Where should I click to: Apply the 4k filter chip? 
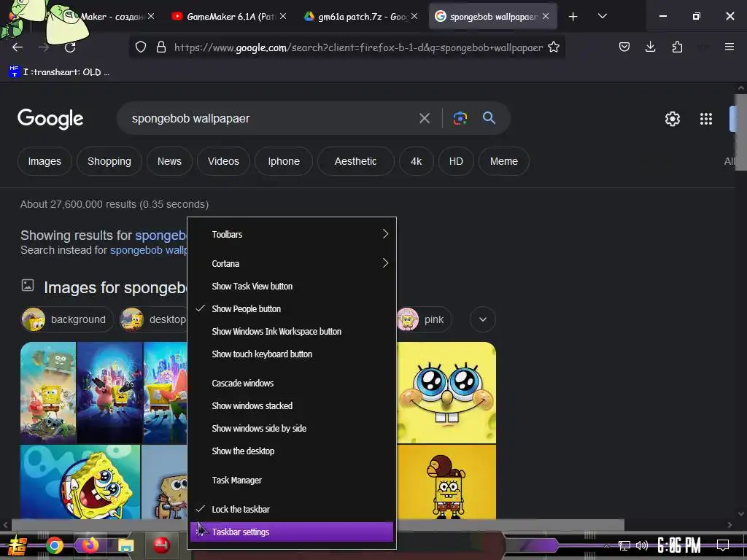click(416, 161)
